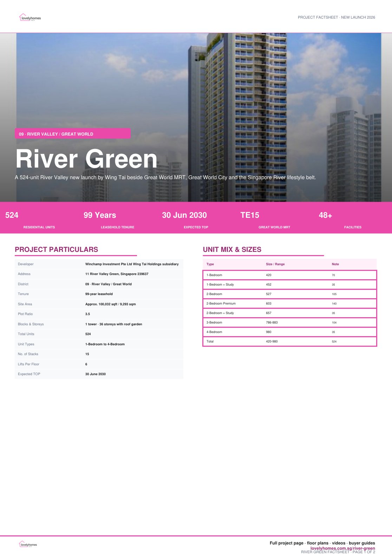Click the 99-year leasehold tenure value
This screenshot has width=392, height=555.
pyautogui.click(x=99, y=294)
